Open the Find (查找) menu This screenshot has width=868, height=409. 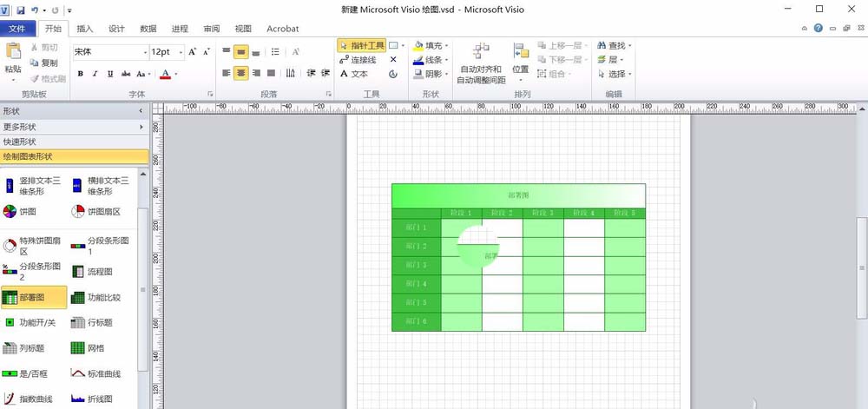(x=615, y=45)
